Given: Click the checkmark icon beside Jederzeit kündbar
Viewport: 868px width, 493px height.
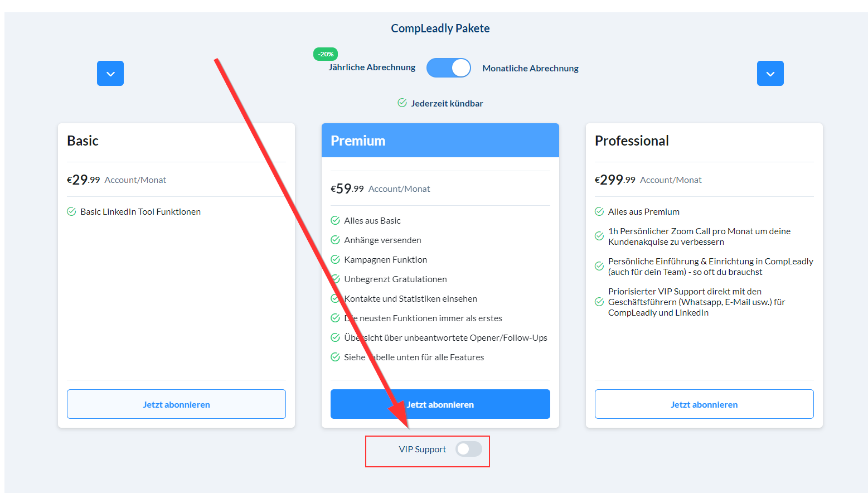Looking at the screenshot, I should (x=402, y=103).
